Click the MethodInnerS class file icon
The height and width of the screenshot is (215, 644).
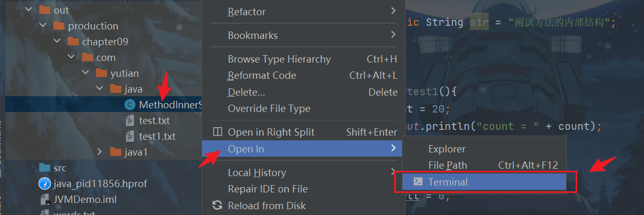pos(129,105)
